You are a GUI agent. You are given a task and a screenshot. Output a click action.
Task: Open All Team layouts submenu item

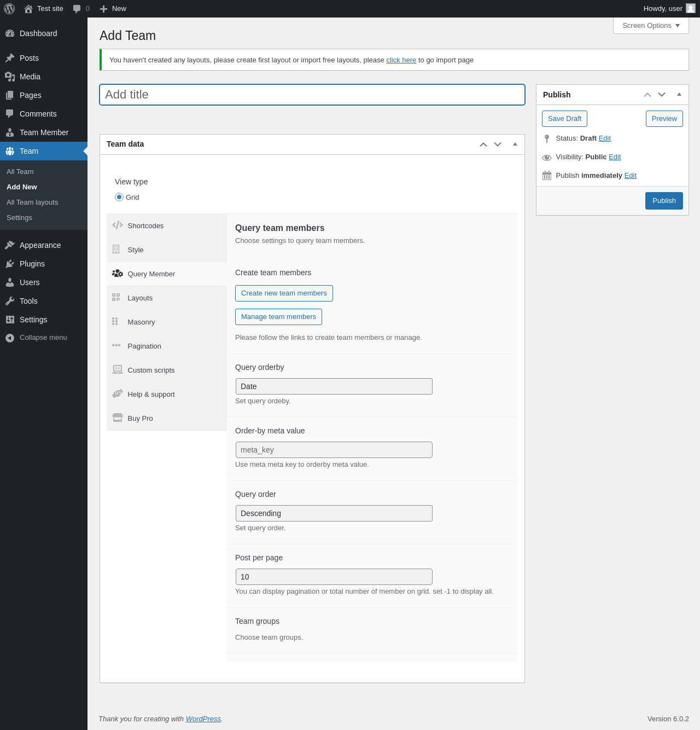32,202
